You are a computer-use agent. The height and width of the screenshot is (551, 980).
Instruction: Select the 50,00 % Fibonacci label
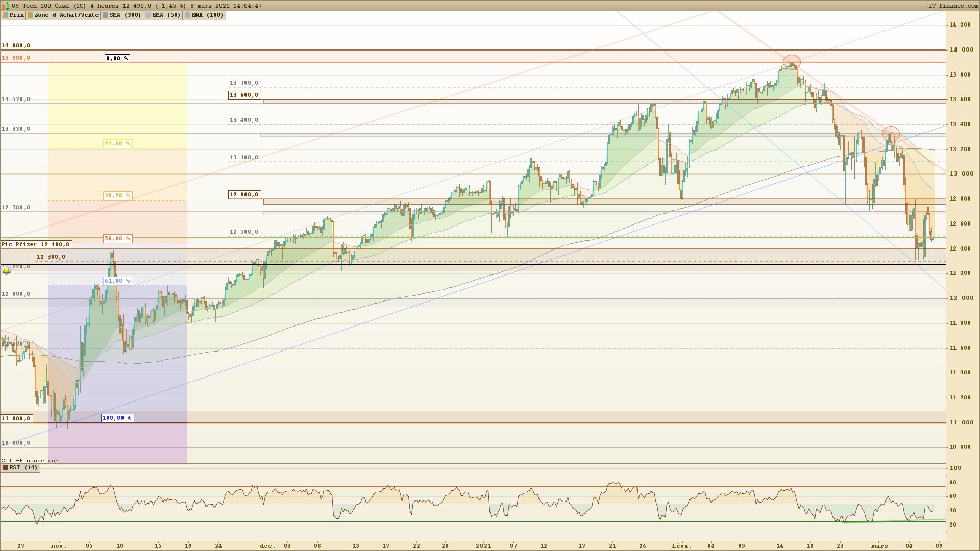pos(117,239)
